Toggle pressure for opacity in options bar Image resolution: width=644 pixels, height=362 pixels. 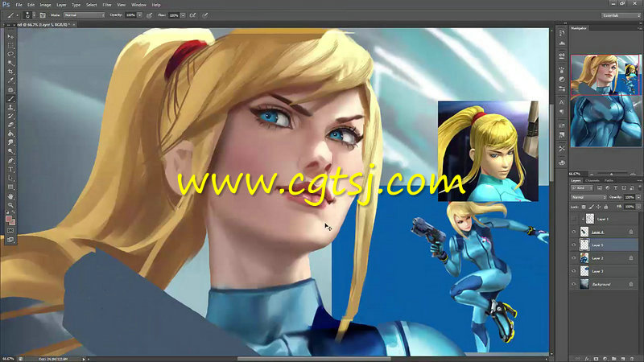pos(150,15)
